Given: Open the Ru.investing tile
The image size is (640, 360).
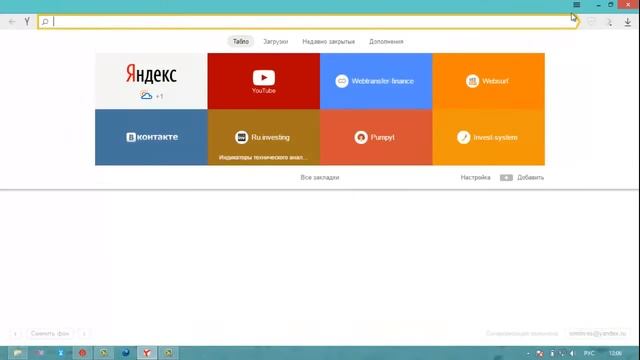Looking at the screenshot, I should [x=264, y=137].
